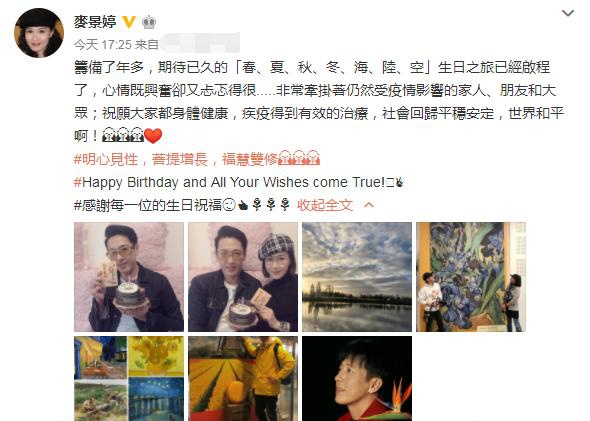Open the 麥景婷 username link

(x=95, y=22)
